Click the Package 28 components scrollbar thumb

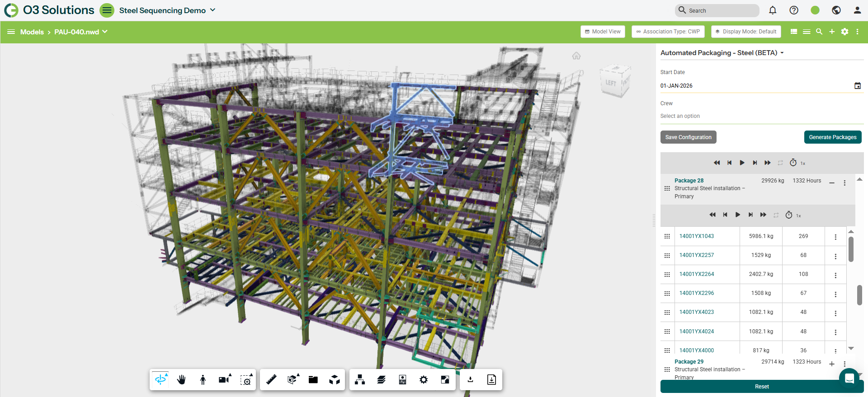tap(851, 249)
